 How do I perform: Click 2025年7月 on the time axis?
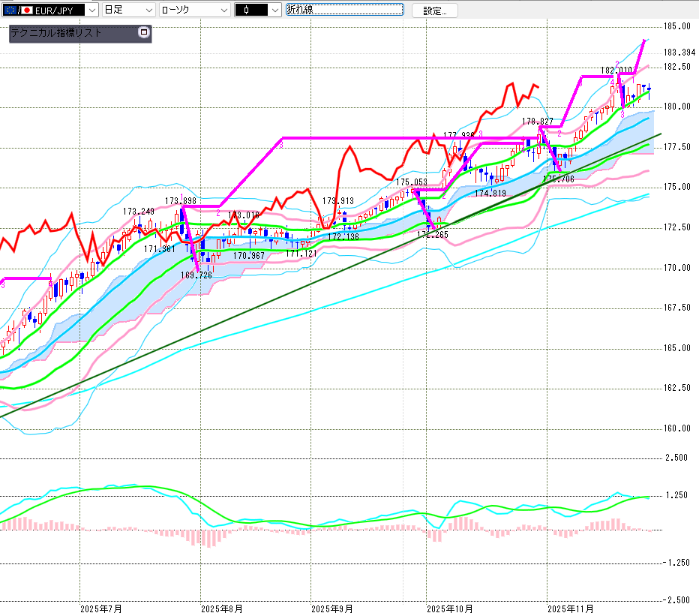(x=100, y=608)
